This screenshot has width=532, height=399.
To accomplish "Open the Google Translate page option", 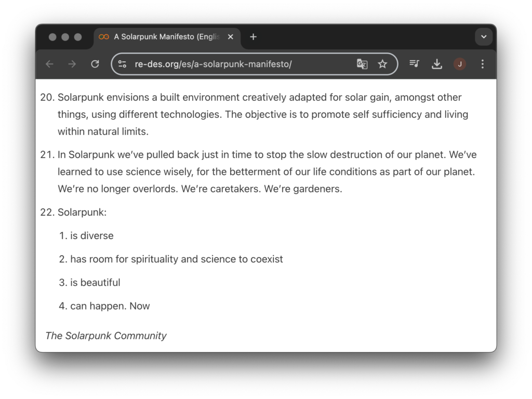I will (x=362, y=64).
